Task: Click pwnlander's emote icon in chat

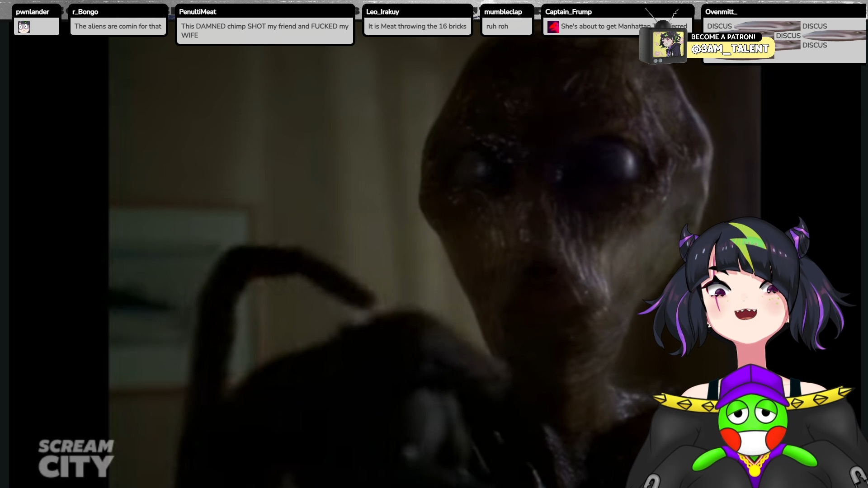Action: 24,27
